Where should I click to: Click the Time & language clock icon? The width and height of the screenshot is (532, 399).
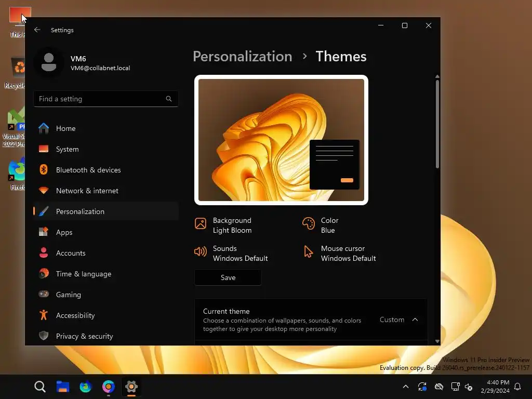click(x=44, y=273)
